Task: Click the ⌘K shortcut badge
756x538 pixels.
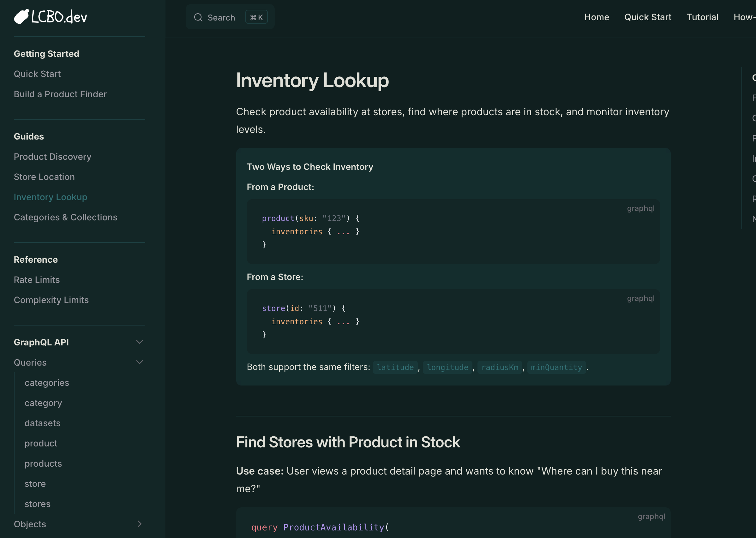Action: click(x=256, y=17)
